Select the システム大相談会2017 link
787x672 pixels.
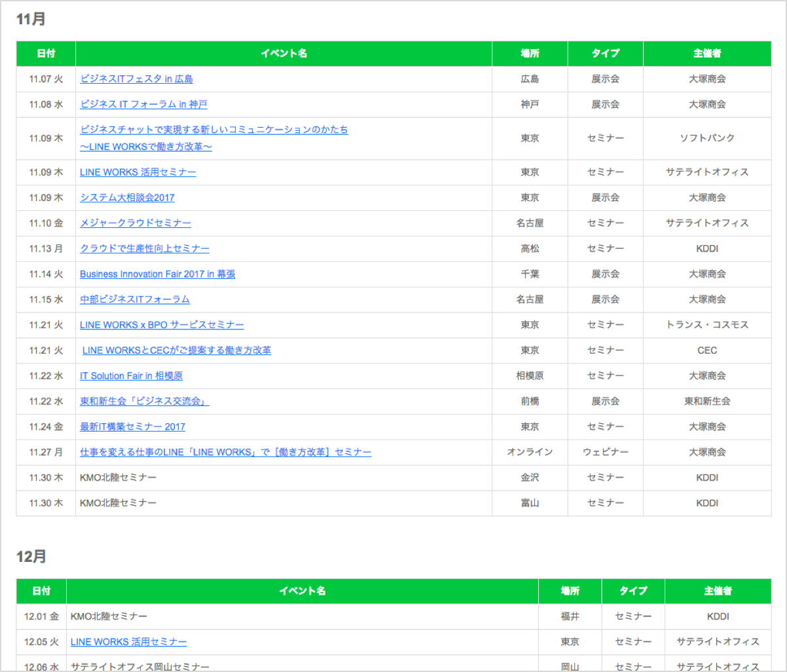(x=127, y=198)
